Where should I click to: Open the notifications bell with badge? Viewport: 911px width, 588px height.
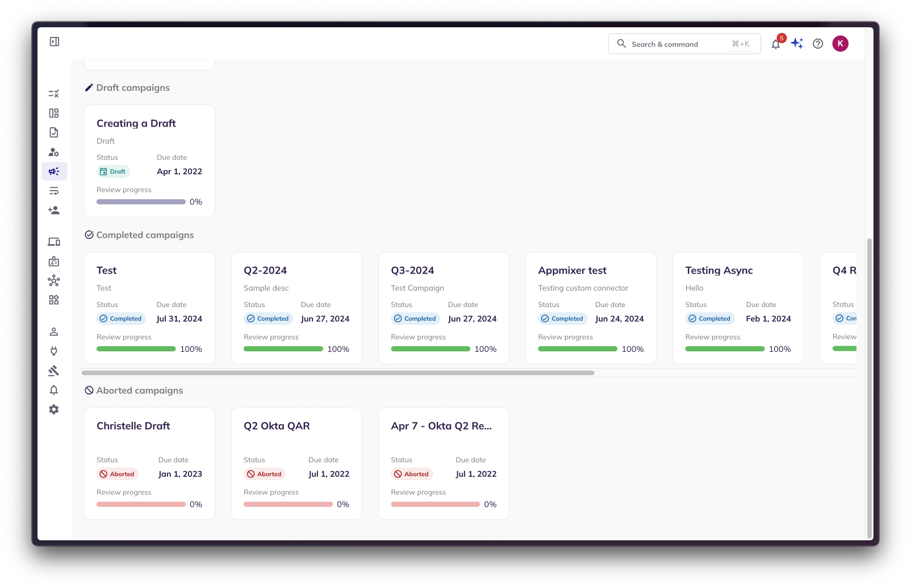coord(776,44)
